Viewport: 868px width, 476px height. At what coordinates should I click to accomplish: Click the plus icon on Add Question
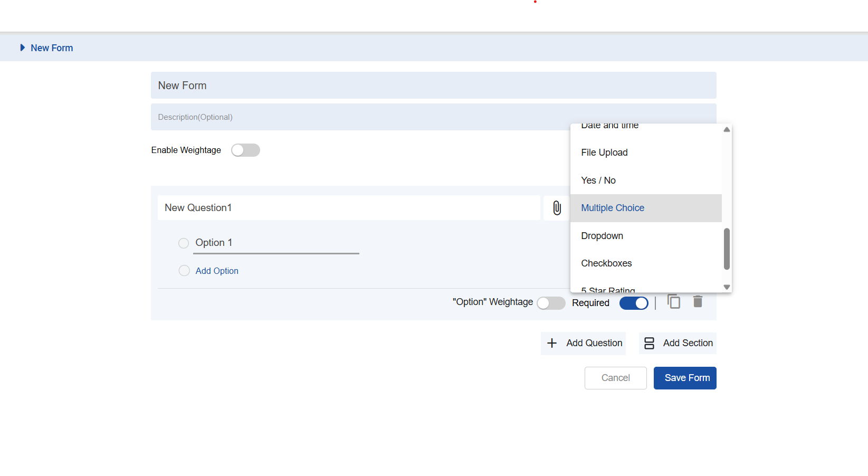coord(552,343)
